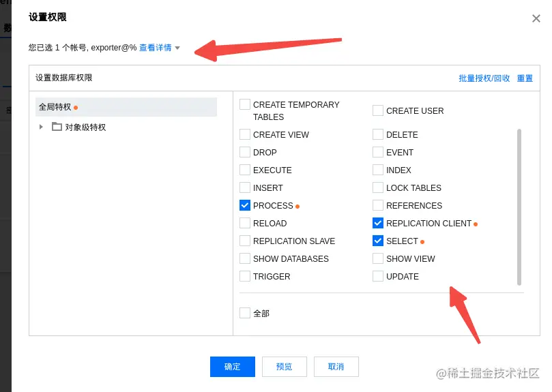Check the INDEX privilege box
Image resolution: width=552 pixels, height=392 pixels.
(x=378, y=170)
